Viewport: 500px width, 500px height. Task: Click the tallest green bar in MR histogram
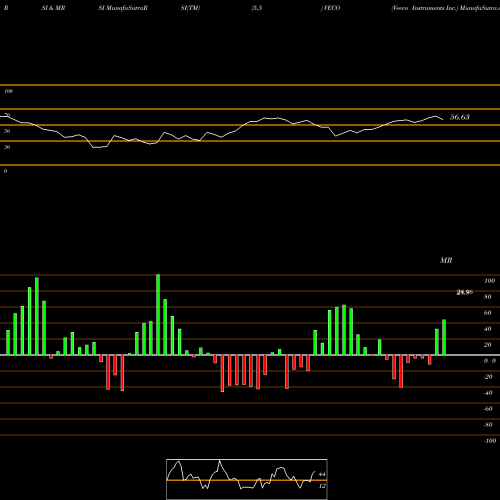pyautogui.click(x=158, y=315)
